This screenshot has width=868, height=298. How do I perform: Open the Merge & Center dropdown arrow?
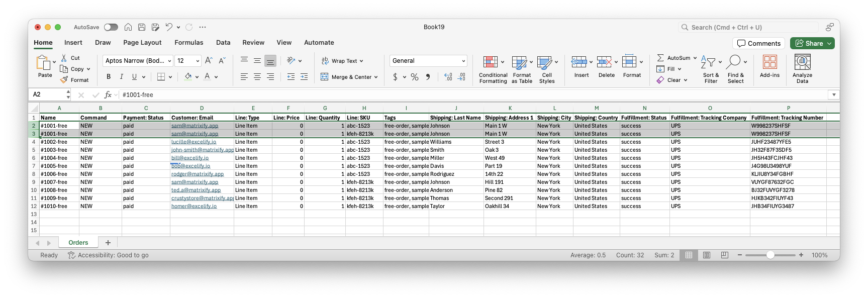(x=376, y=77)
